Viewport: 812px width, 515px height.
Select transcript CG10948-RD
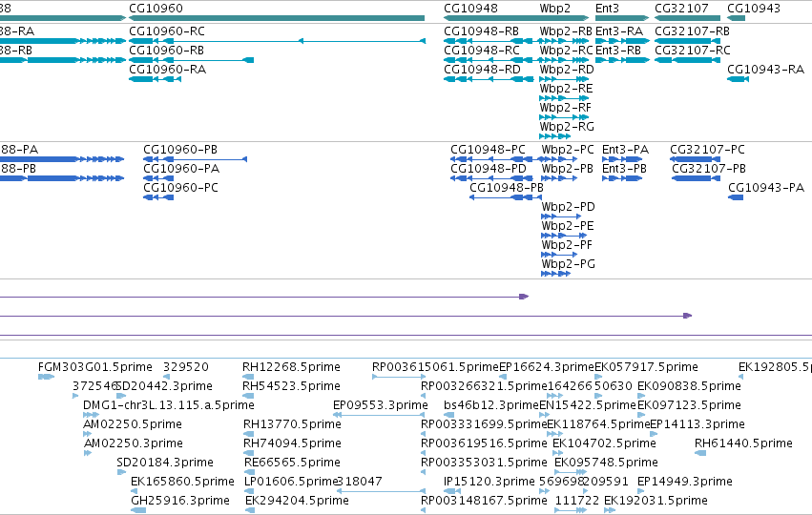pyautogui.click(x=482, y=70)
